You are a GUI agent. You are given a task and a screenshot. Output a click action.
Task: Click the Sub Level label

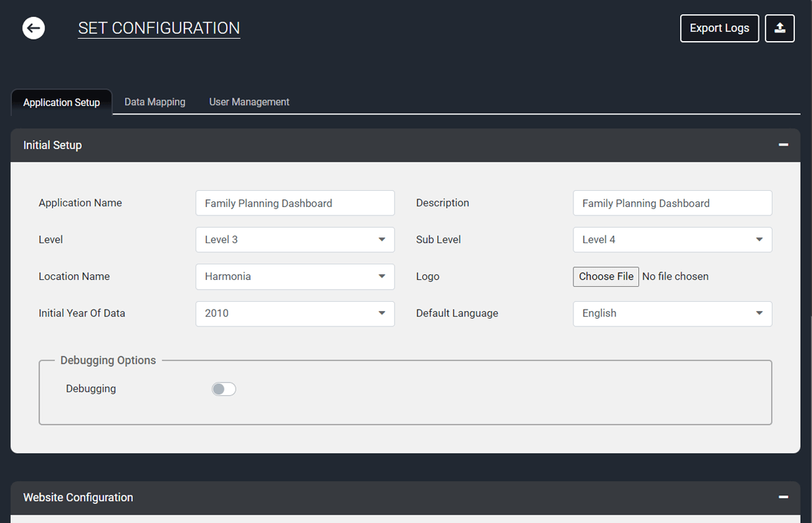(438, 240)
